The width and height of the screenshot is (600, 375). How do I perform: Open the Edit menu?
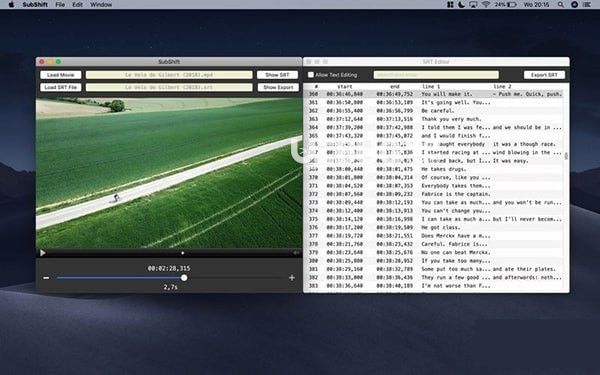(77, 5)
